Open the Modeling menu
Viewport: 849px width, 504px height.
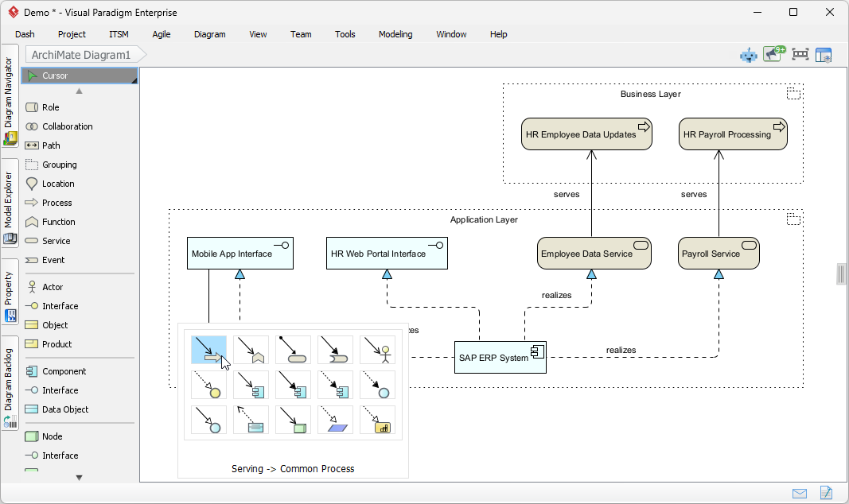[395, 34]
